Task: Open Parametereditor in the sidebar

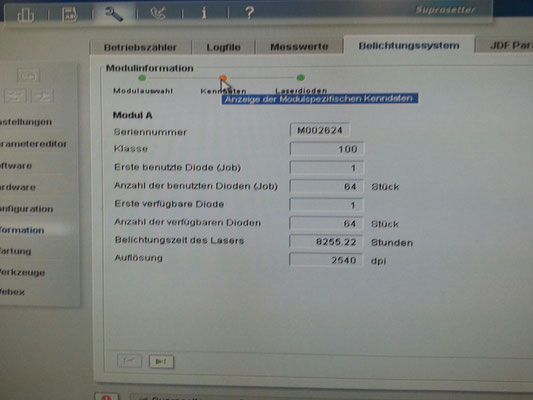Action: coord(33,144)
